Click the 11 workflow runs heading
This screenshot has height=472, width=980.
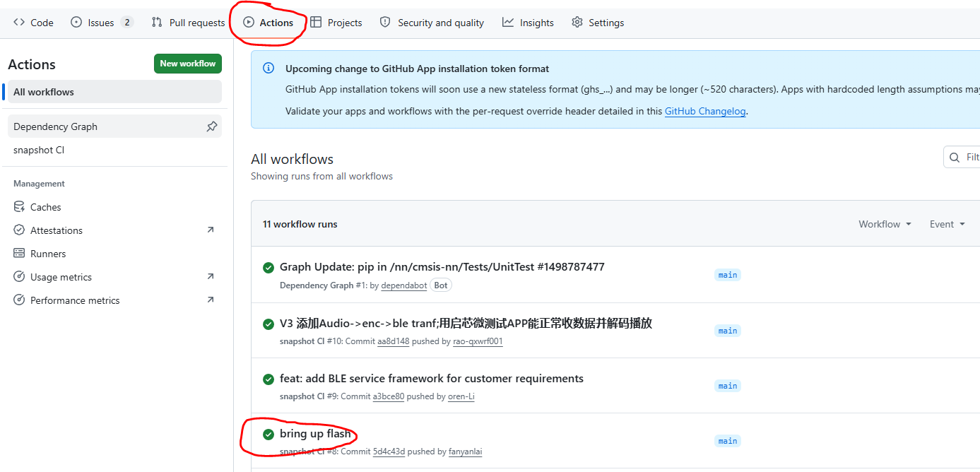(x=300, y=224)
